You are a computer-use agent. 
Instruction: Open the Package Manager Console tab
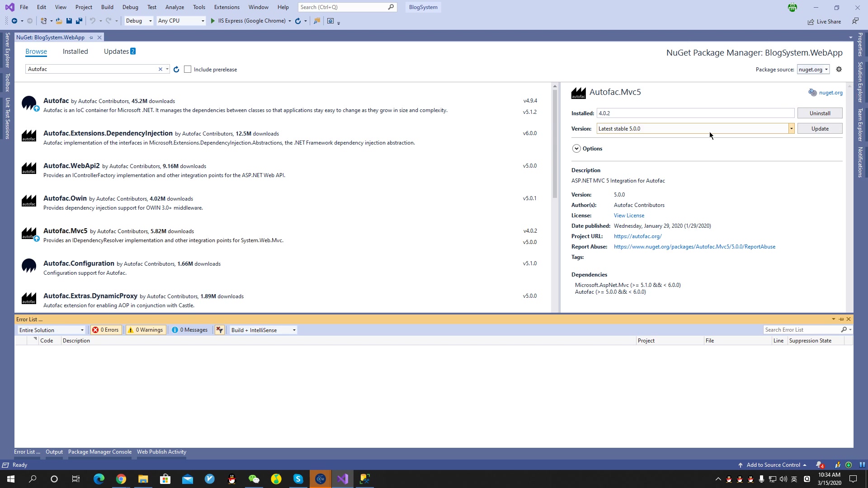(100, 452)
